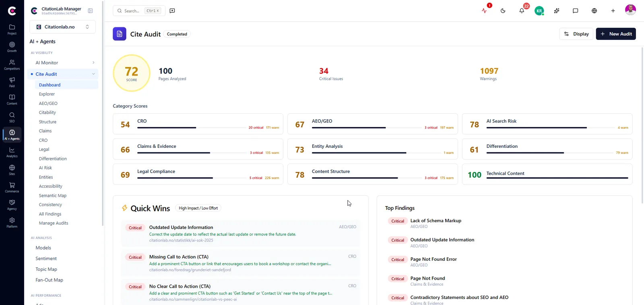This screenshot has width=644, height=305.
Task: Open the Legal Compliance score card
Action: coord(198,174)
